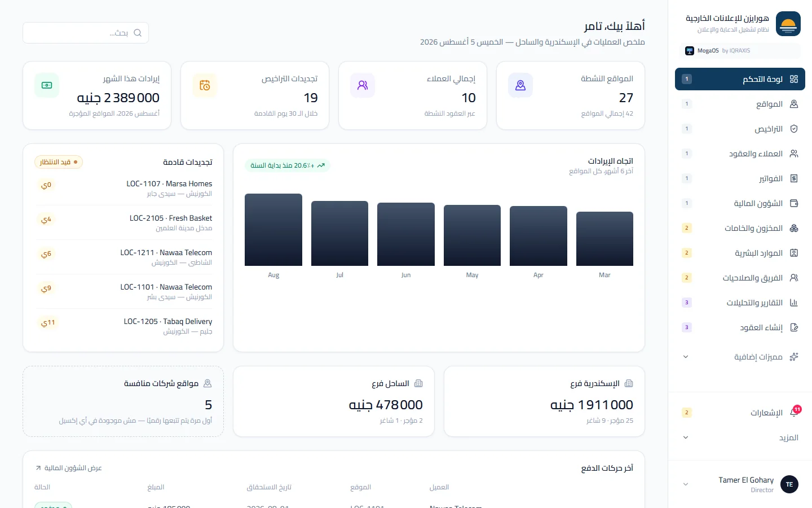The width and height of the screenshot is (812, 508).
Task: Click the الشؤون المالية wallet icon
Action: click(x=794, y=203)
